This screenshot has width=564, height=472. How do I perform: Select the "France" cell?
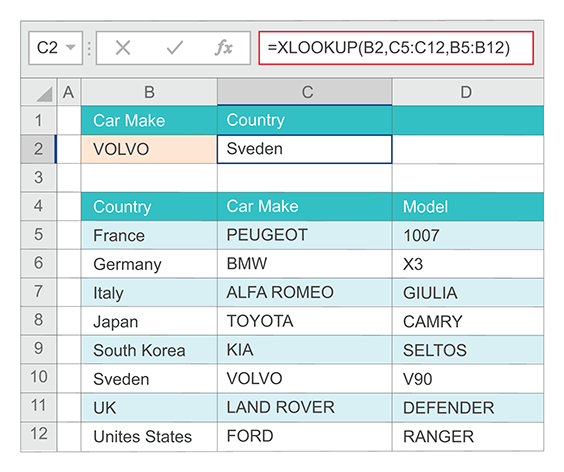[149, 235]
